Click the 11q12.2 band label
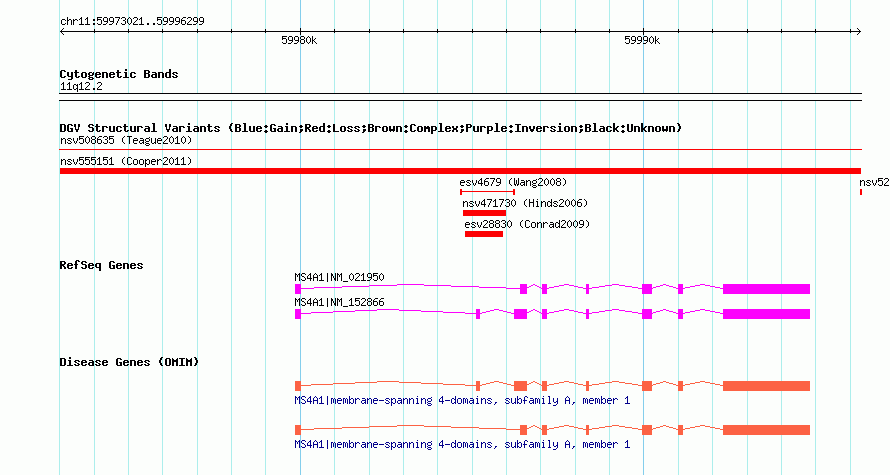Image resolution: width=890 pixels, height=475 pixels. click(x=81, y=87)
